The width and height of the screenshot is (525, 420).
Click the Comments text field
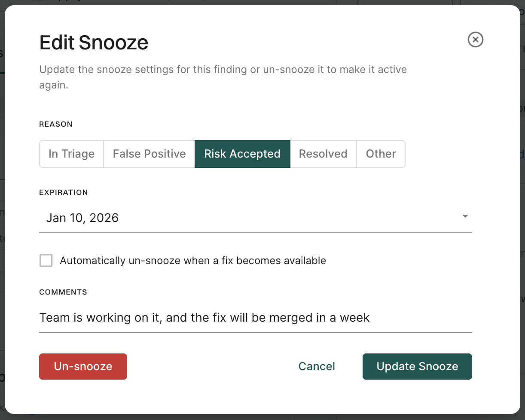coord(255,317)
